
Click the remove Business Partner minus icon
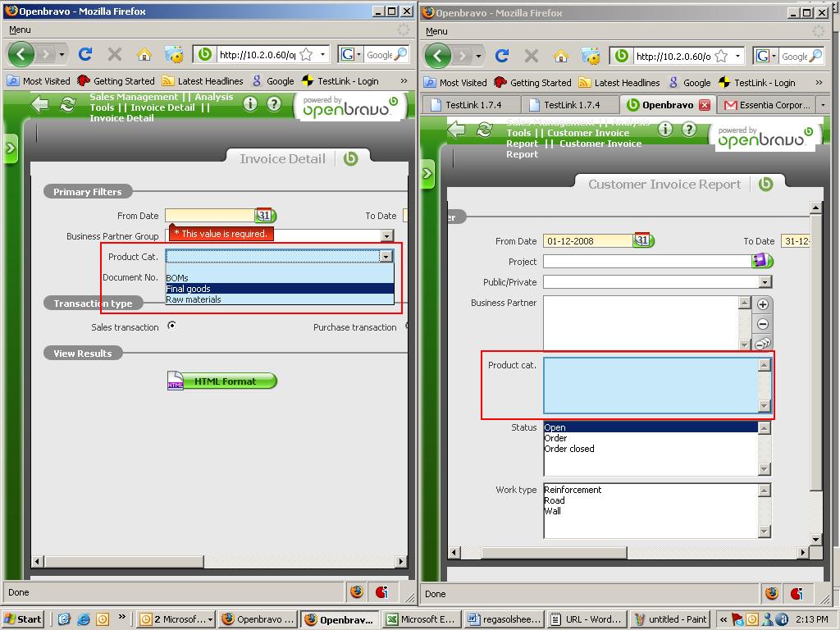coord(762,324)
